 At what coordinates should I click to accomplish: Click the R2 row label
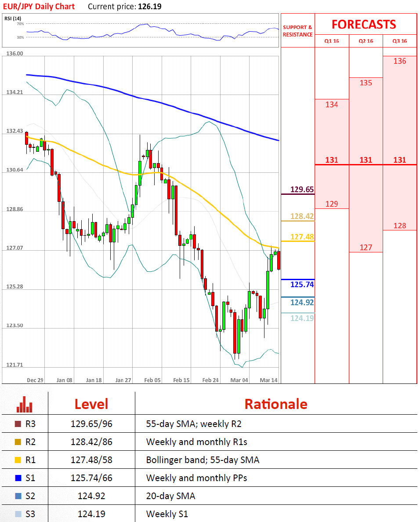[x=30, y=442]
